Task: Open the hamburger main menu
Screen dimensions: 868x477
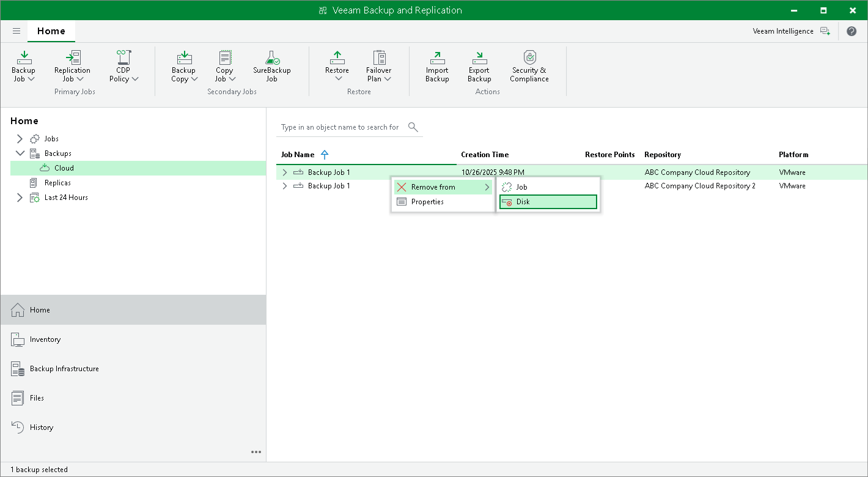Action: 17,31
